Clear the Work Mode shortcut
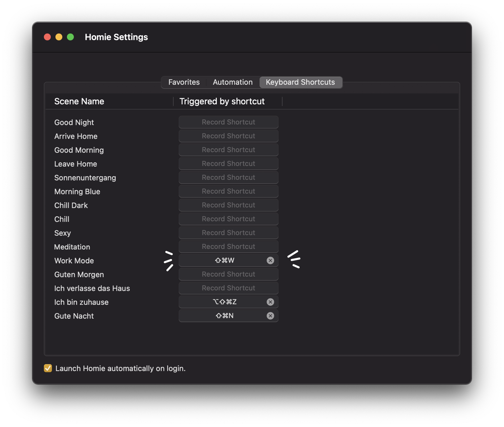The width and height of the screenshot is (504, 427). (270, 261)
